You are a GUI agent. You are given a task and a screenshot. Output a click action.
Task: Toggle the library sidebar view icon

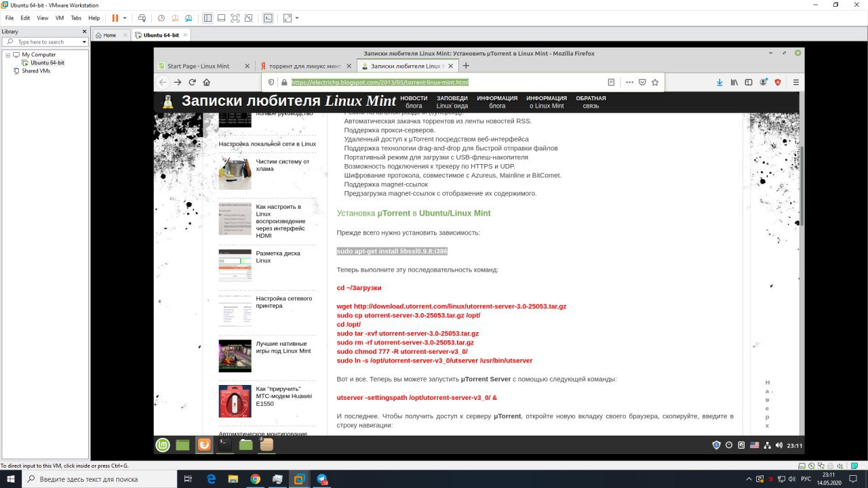(x=208, y=18)
